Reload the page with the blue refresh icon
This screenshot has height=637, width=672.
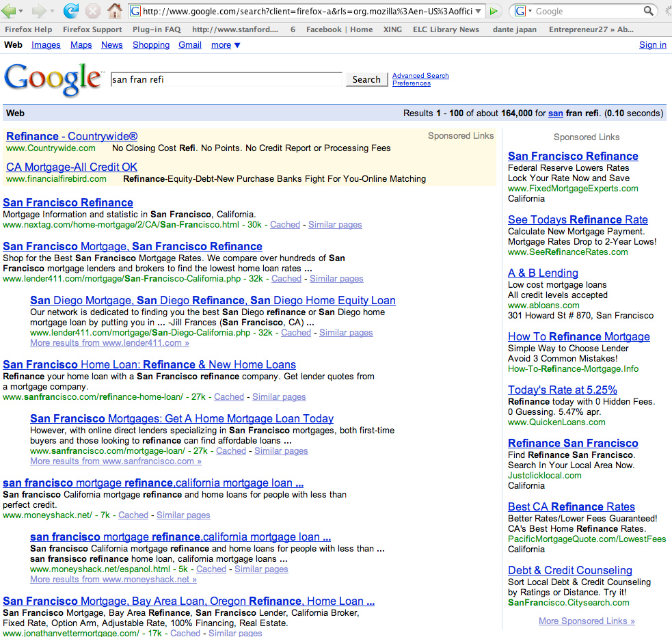pos(71,11)
